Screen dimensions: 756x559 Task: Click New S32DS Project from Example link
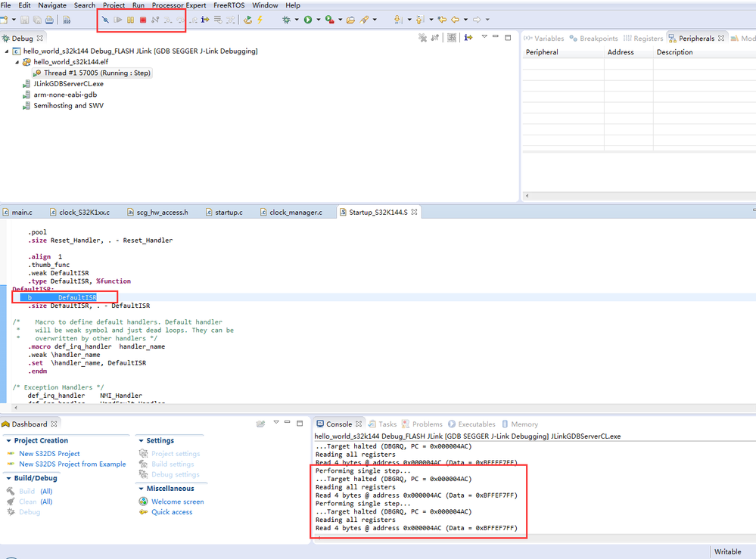click(73, 464)
